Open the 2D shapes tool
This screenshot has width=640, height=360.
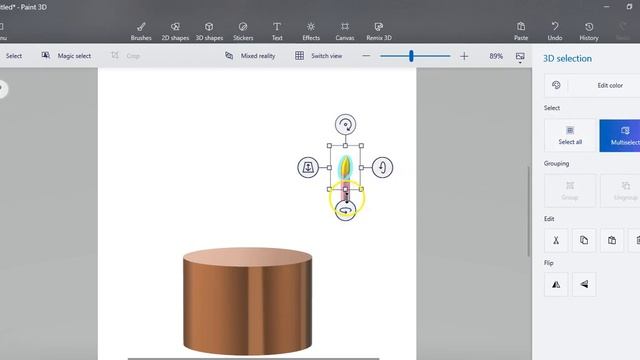(x=175, y=31)
